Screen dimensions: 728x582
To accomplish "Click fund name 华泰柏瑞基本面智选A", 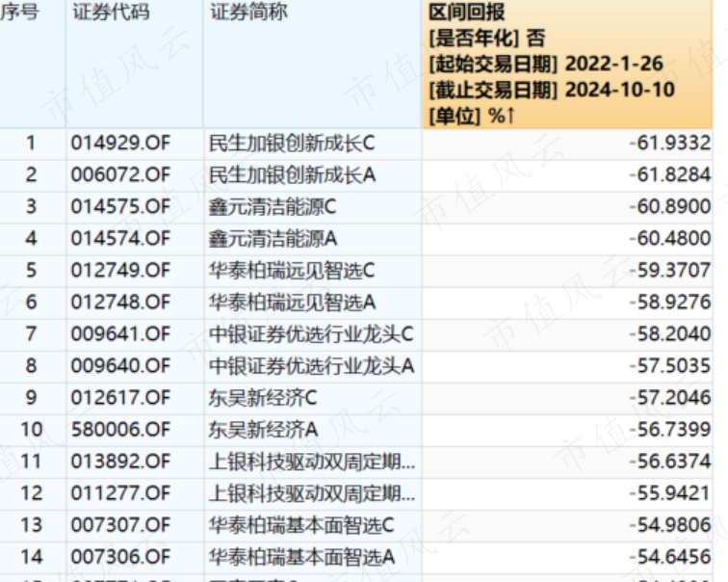I will 301,556.
